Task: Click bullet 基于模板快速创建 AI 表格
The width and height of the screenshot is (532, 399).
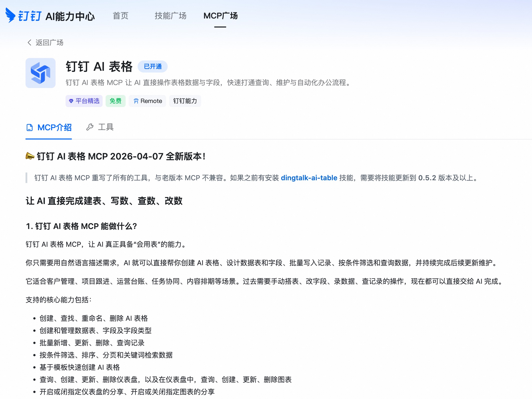Action: tap(80, 367)
